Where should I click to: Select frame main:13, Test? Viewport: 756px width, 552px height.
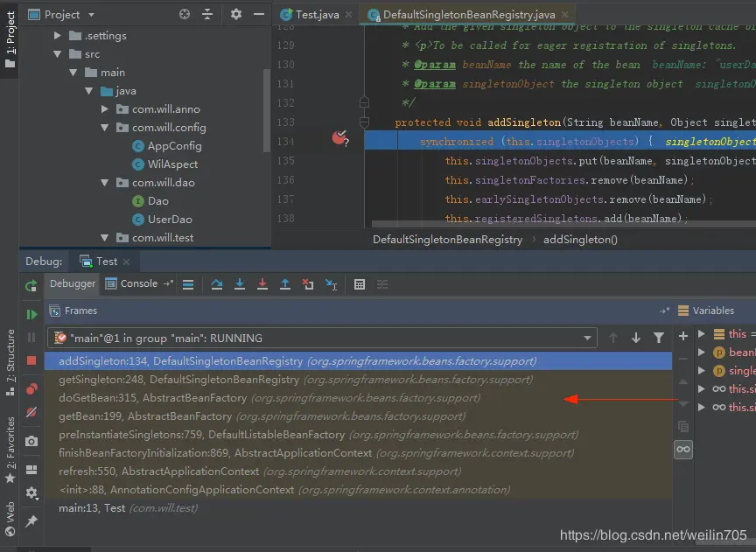click(x=358, y=508)
